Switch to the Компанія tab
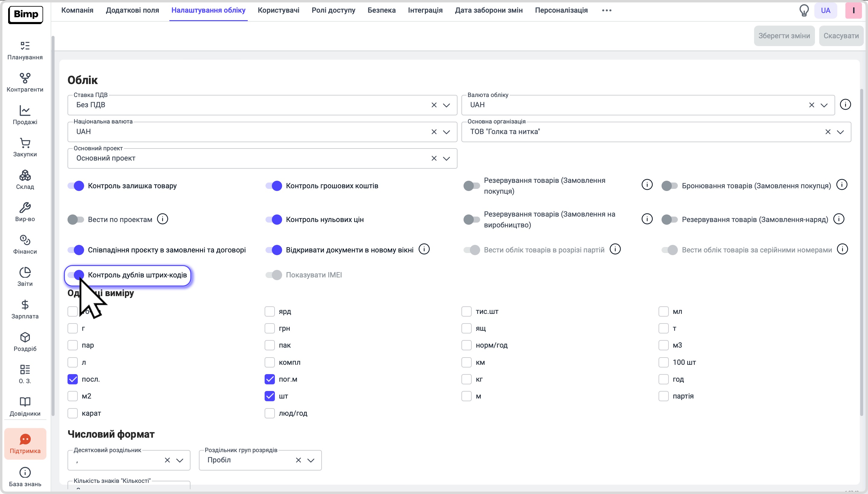The width and height of the screenshot is (868, 494). (77, 10)
